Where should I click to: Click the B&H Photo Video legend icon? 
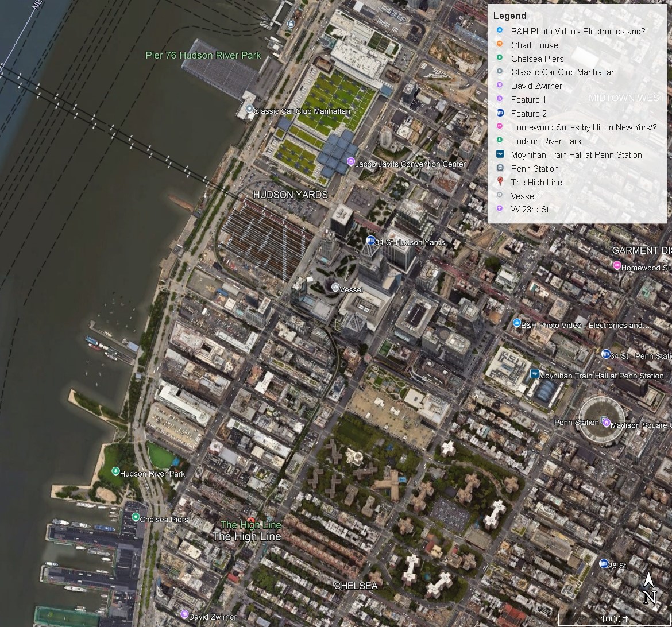tap(500, 30)
